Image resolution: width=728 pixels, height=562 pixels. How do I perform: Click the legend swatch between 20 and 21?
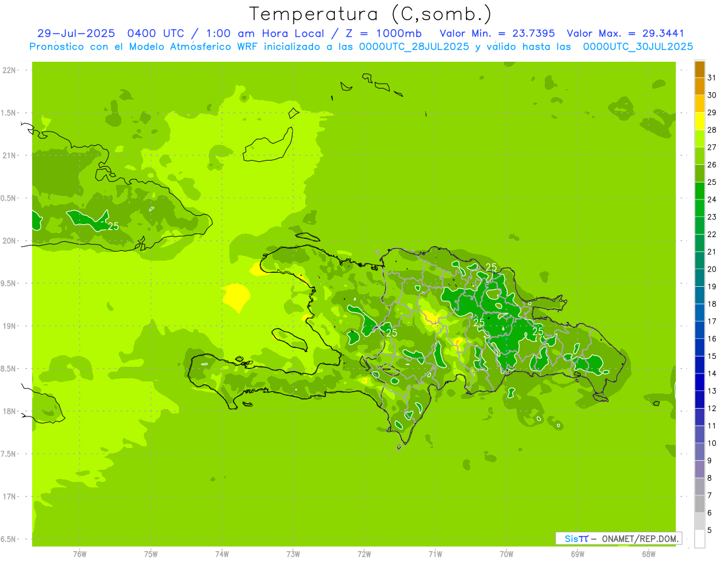(699, 261)
